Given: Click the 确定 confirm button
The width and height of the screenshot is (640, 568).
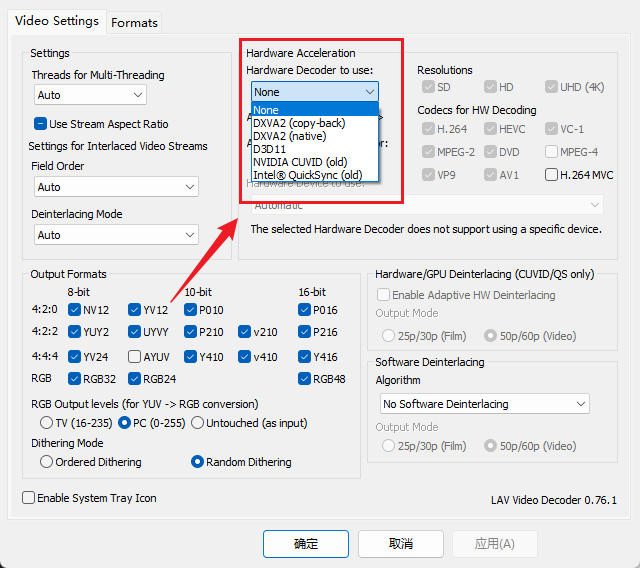Looking at the screenshot, I should coord(306,544).
